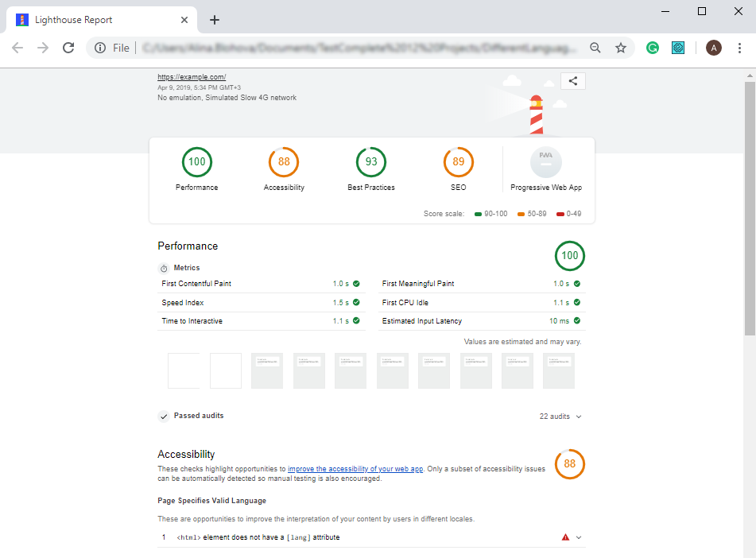Select the Lighthouse Report browser tab
Viewport: 756px width, 558px height.
point(101,20)
